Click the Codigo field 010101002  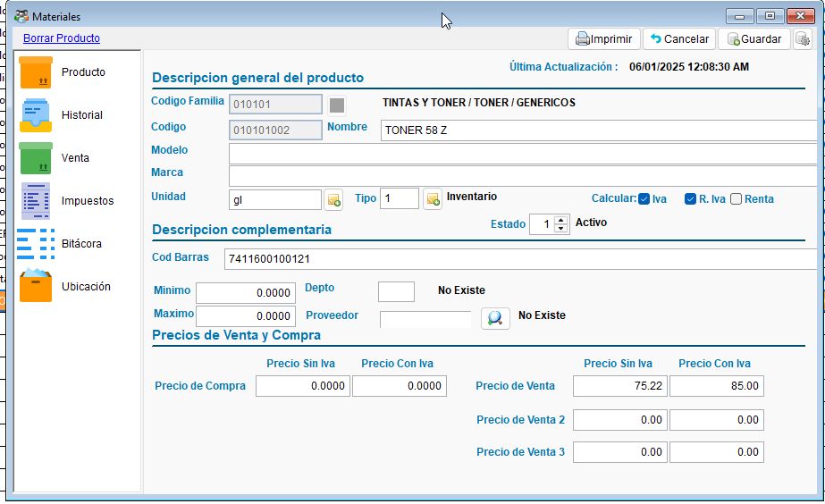(x=275, y=130)
